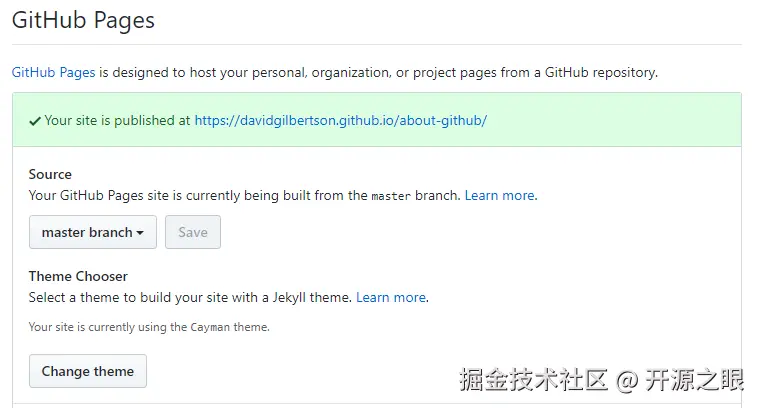
Task: Follow the GitHub Pages link in description
Action: tap(53, 72)
